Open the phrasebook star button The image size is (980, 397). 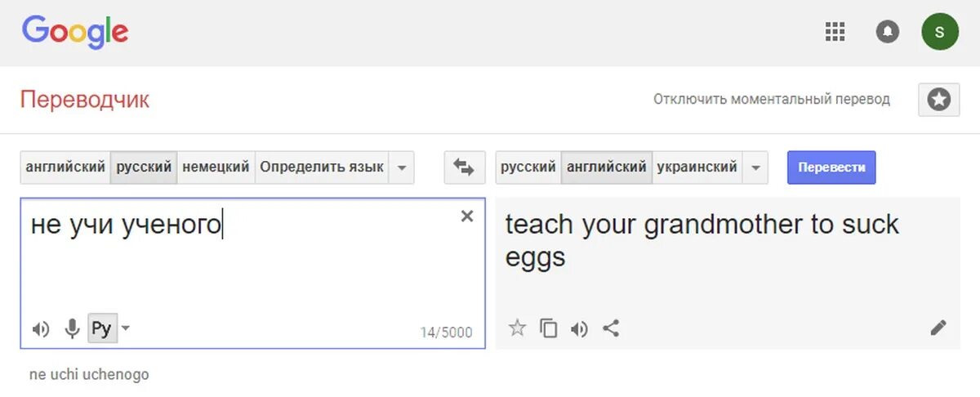pos(938,100)
